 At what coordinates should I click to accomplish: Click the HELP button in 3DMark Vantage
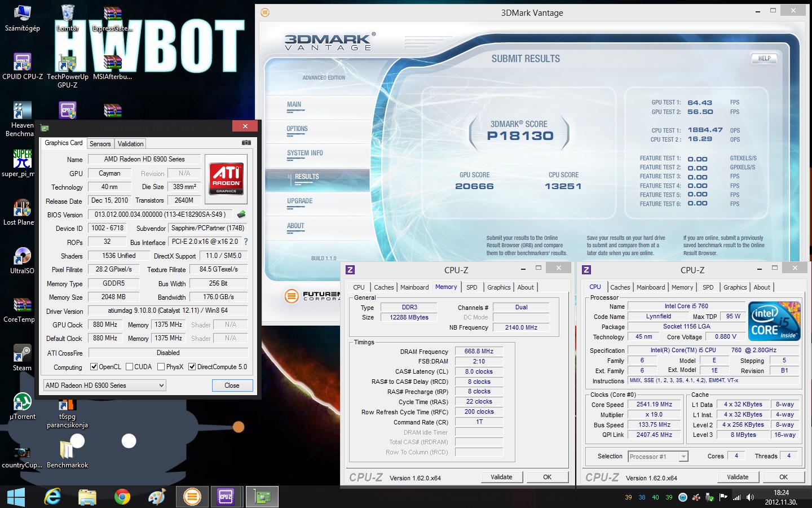pos(764,58)
